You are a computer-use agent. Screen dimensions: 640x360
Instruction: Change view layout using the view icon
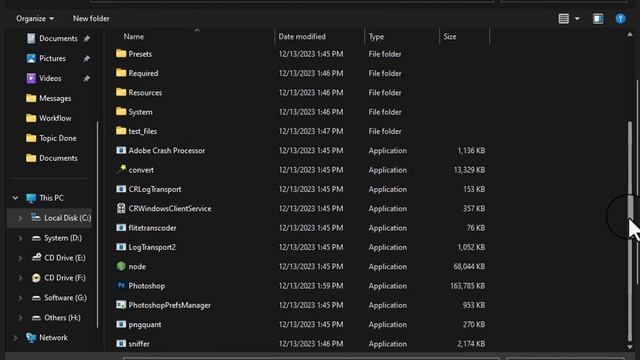[x=563, y=19]
